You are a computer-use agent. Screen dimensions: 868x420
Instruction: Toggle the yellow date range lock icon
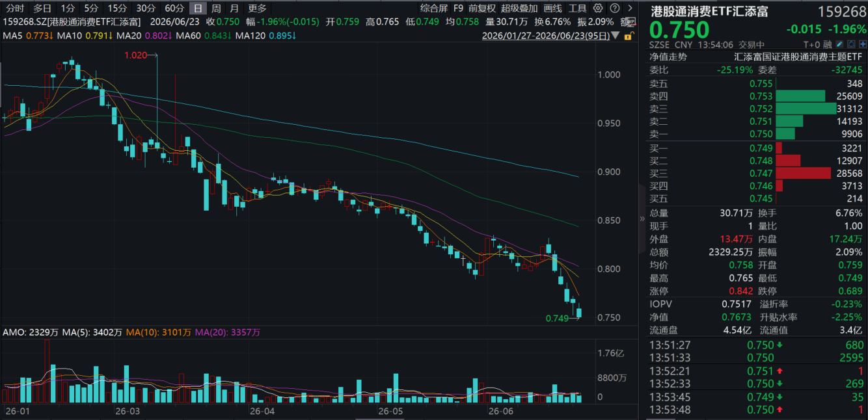629,36
